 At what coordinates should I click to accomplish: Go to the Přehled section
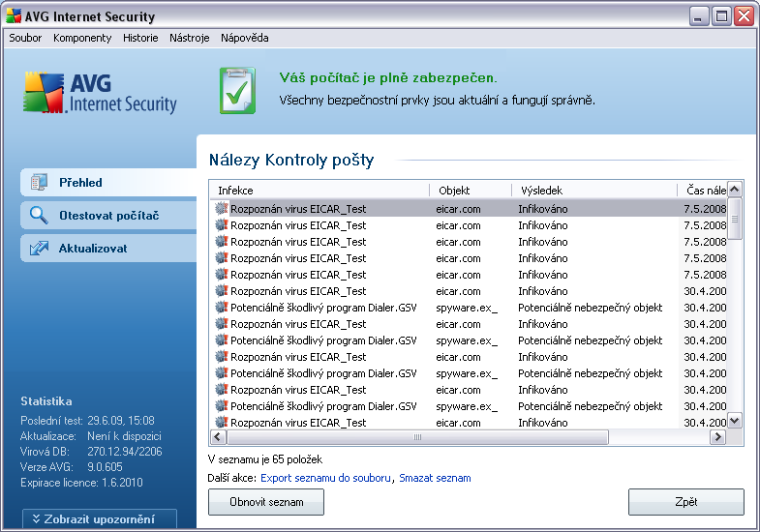(x=108, y=183)
